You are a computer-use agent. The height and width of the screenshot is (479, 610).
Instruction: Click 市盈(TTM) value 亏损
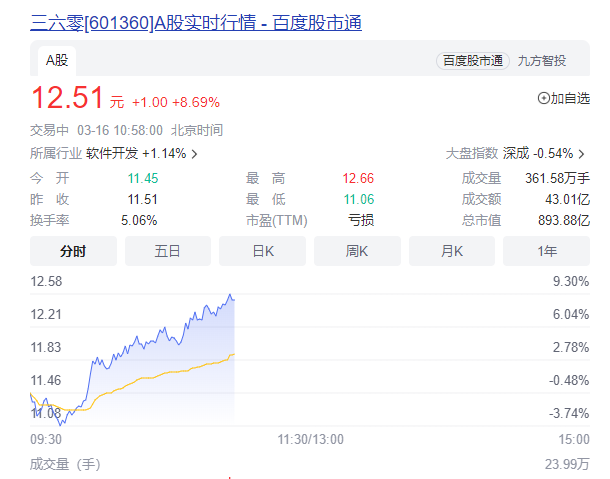pyautogui.click(x=361, y=221)
